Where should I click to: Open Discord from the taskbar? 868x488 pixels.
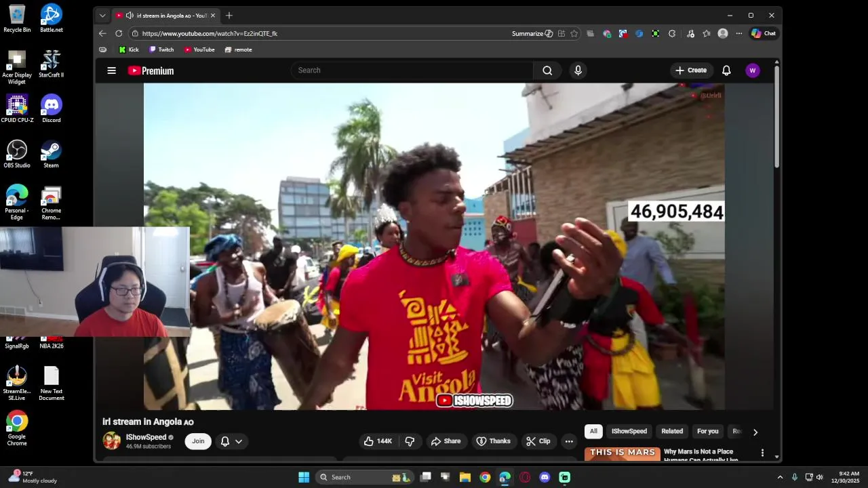pos(545,477)
